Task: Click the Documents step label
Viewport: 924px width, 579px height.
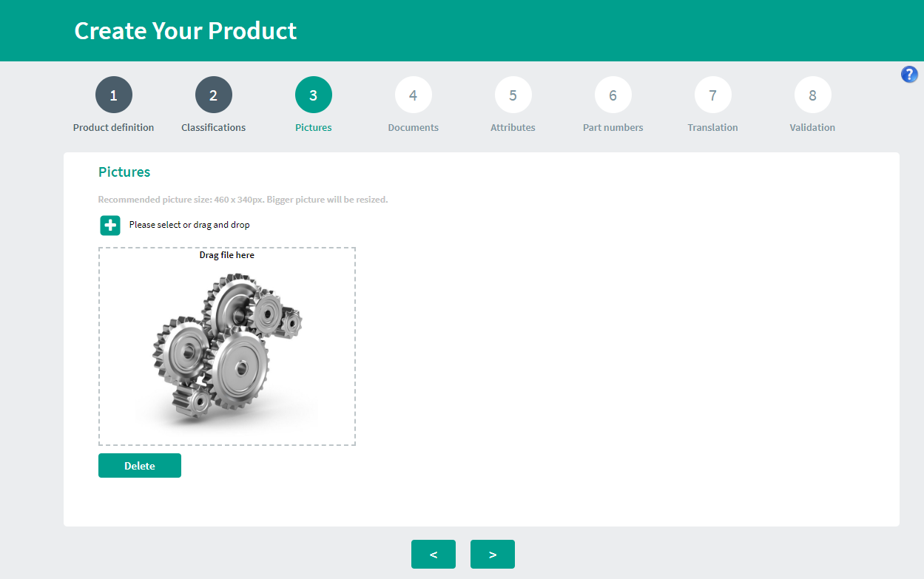Action: (414, 127)
